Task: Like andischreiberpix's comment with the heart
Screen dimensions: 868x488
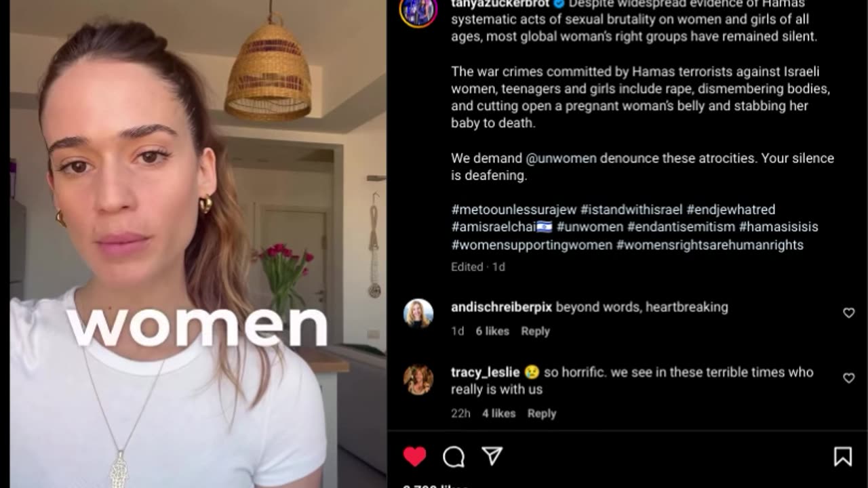Action: [848, 312]
